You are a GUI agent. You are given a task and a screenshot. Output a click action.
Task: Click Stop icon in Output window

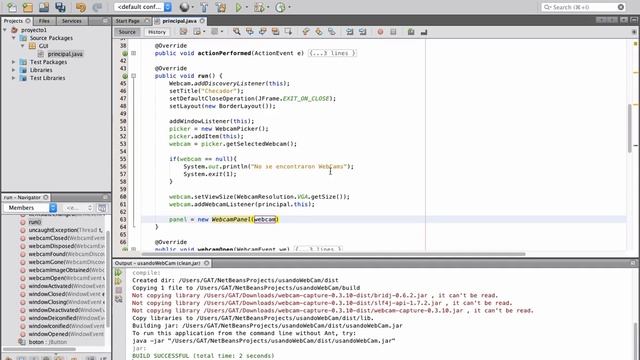(x=118, y=290)
